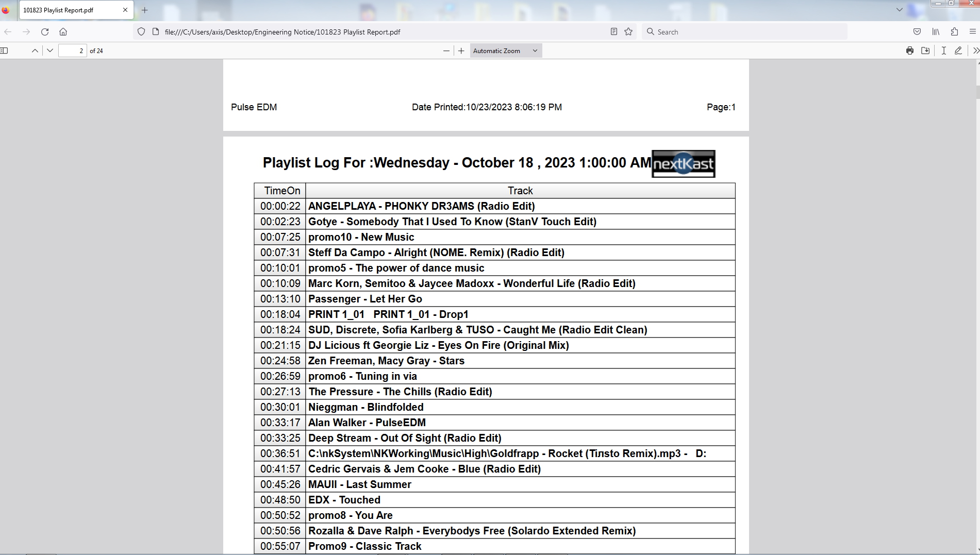Go back to the previous page
The width and height of the screenshot is (980, 555).
point(8,32)
